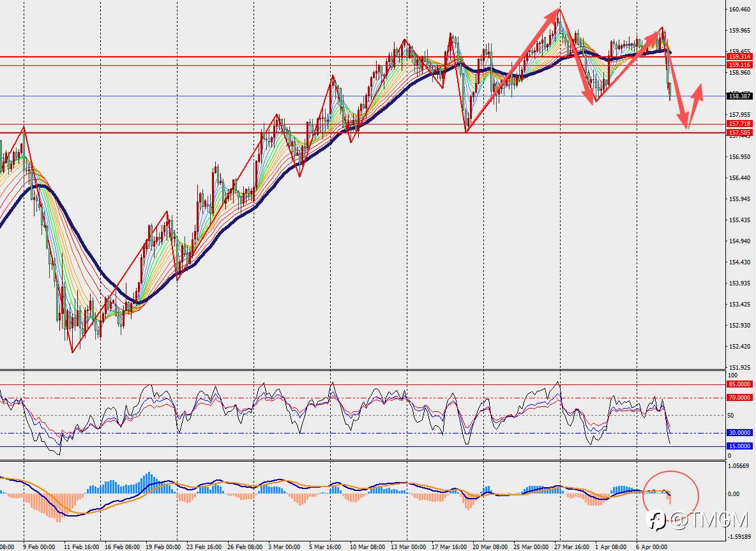Click the 3 Mar 00:00 time label

tap(284, 547)
